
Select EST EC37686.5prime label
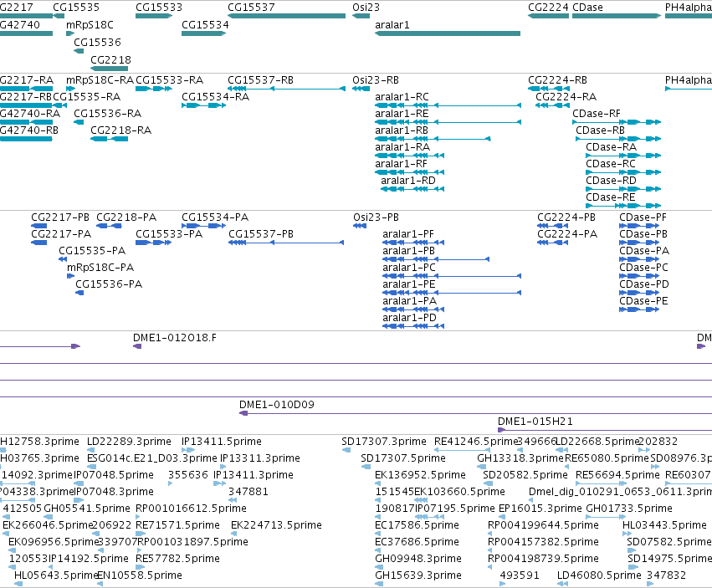(x=417, y=542)
